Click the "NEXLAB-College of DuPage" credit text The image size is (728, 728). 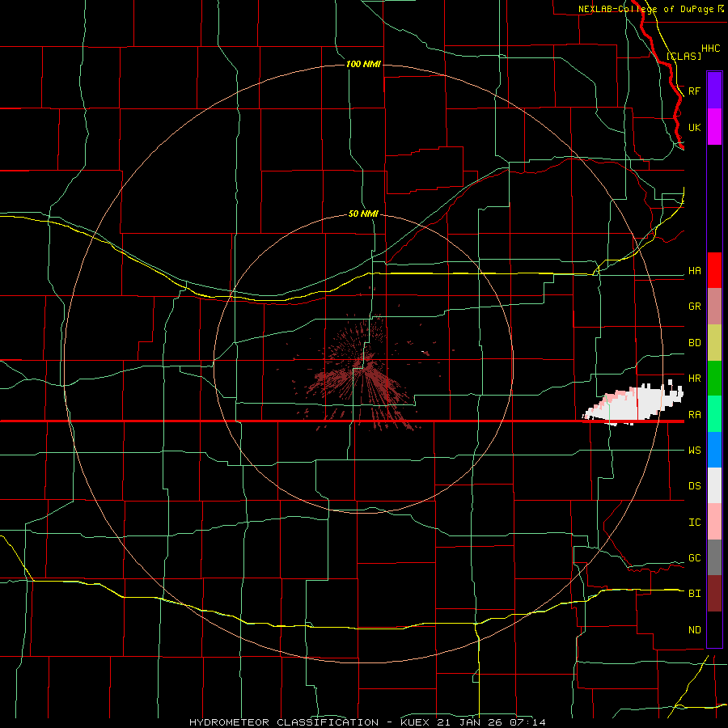[x=645, y=9]
